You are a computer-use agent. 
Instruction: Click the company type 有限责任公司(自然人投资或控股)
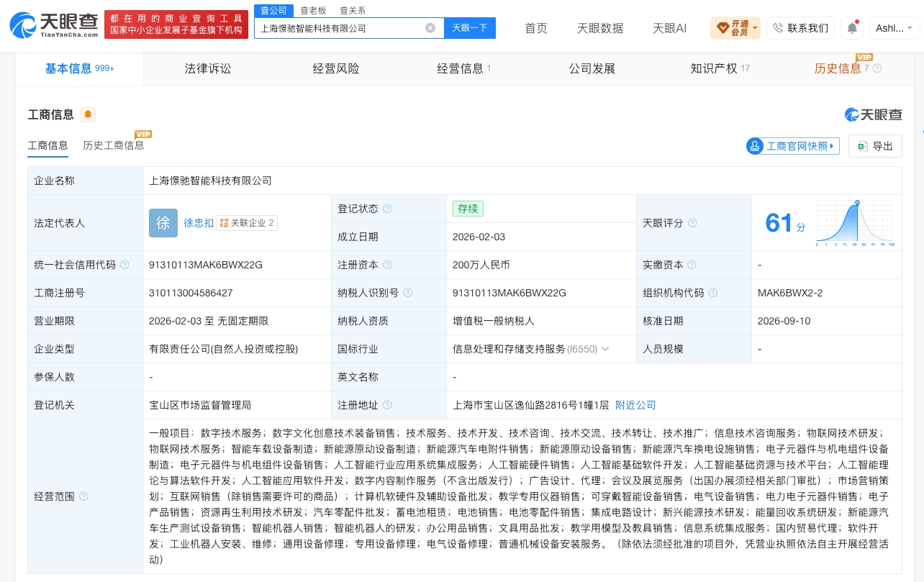click(223, 349)
